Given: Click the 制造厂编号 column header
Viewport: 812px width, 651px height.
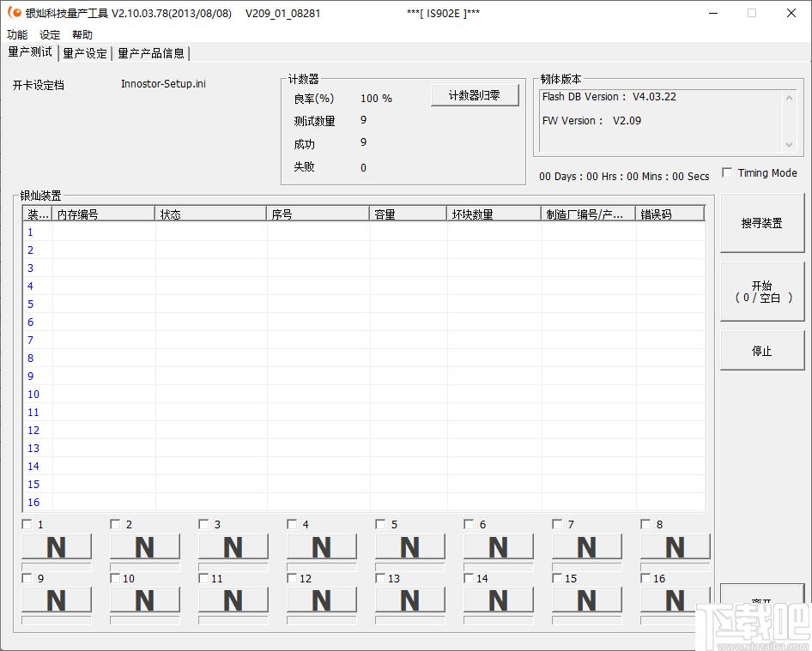Looking at the screenshot, I should (588, 214).
